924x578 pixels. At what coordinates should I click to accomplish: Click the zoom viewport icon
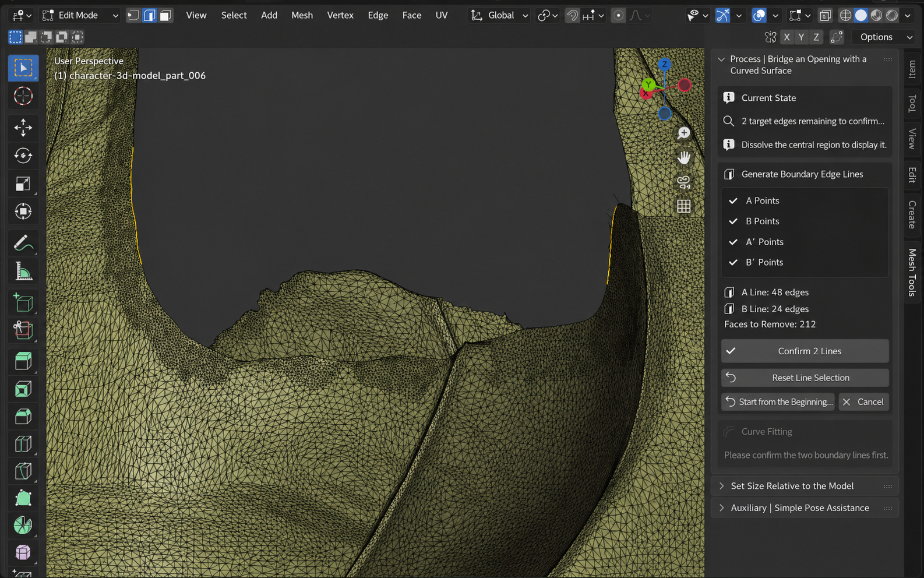684,133
